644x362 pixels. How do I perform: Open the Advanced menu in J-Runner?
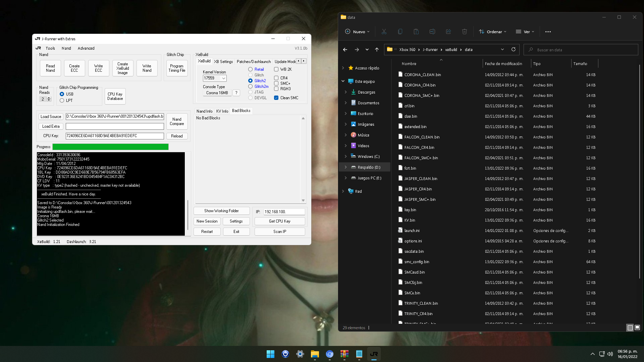[x=86, y=48]
